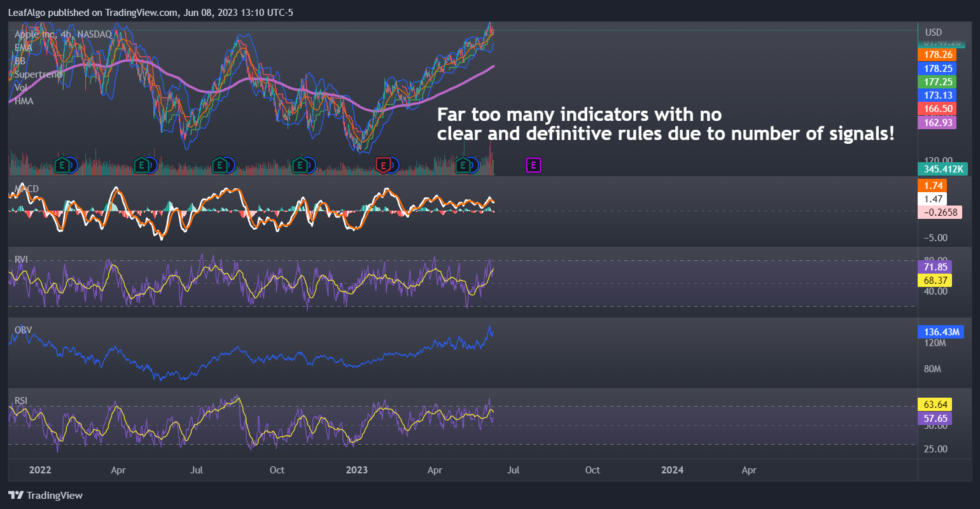Click the green 177.25 price tag
Viewport: 980px width, 509px height.
[x=937, y=81]
